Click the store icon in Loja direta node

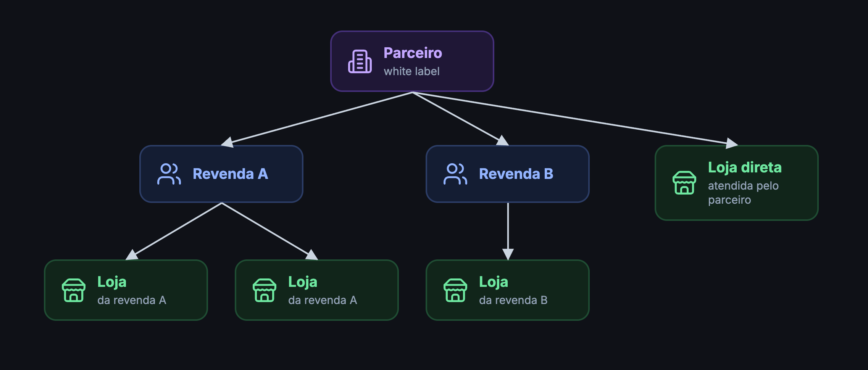coord(684,183)
